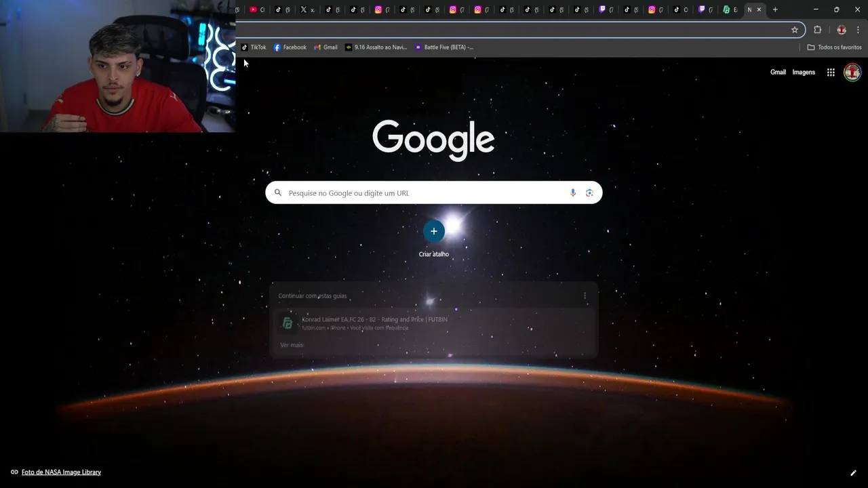The height and width of the screenshot is (488, 868).
Task: Open the Google apps grid
Action: pos(831,73)
